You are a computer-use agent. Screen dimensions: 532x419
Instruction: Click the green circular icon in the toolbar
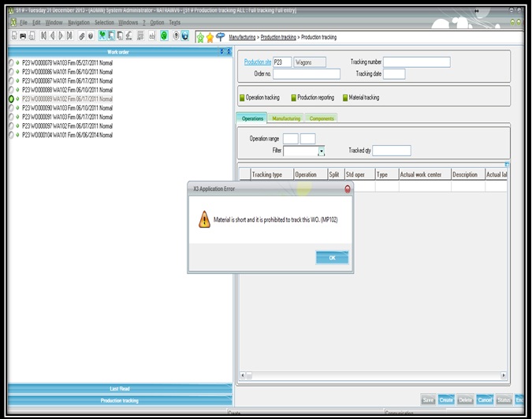[164, 36]
